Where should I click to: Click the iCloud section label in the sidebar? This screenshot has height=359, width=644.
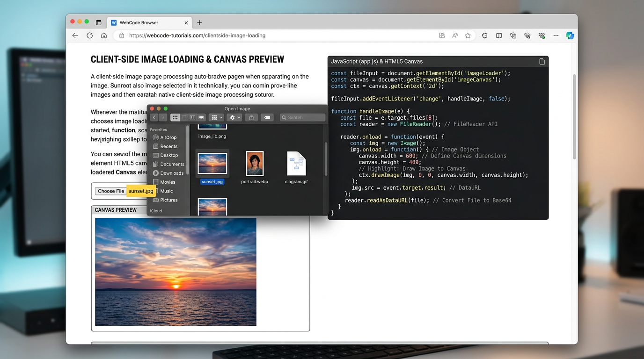click(x=156, y=211)
